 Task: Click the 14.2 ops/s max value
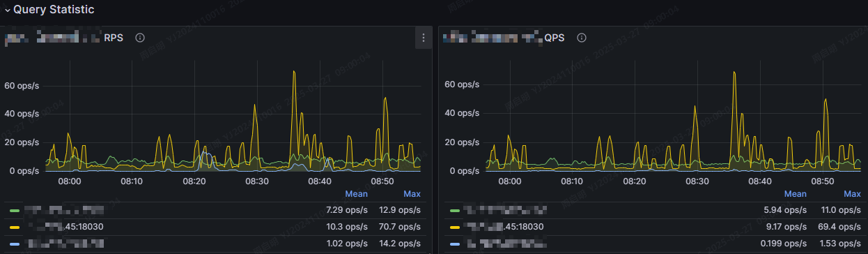400,244
